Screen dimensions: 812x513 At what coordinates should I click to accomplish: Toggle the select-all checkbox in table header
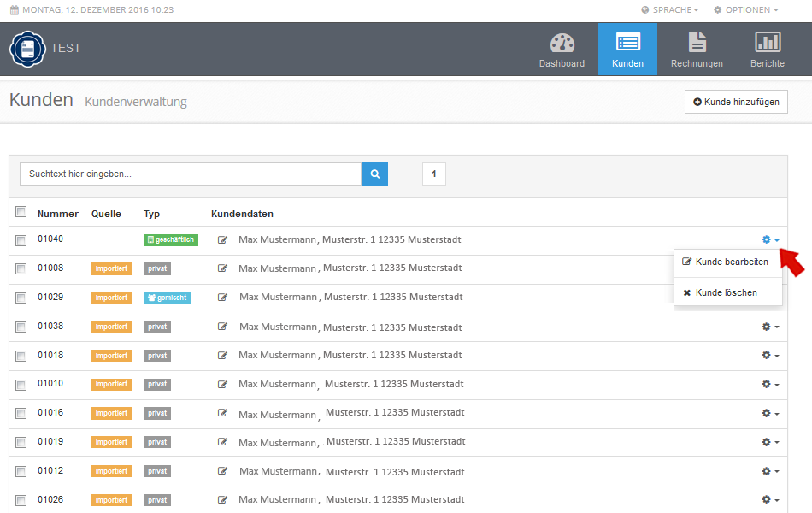coord(21,213)
